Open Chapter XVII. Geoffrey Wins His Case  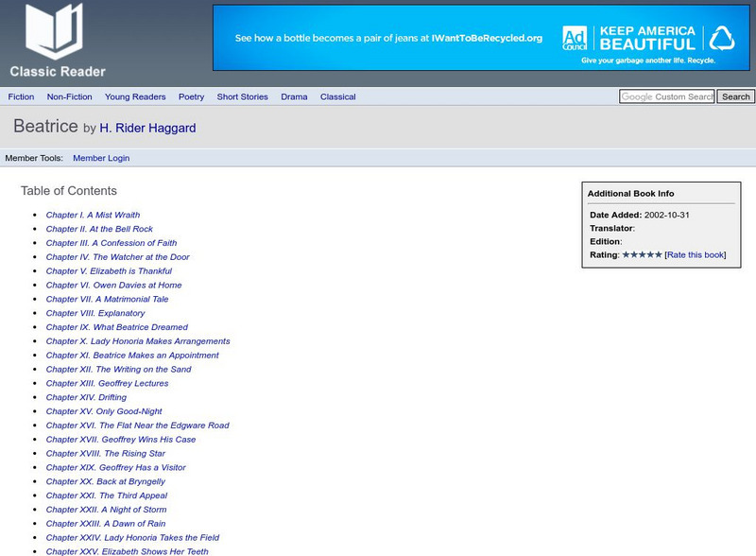pyautogui.click(x=121, y=439)
